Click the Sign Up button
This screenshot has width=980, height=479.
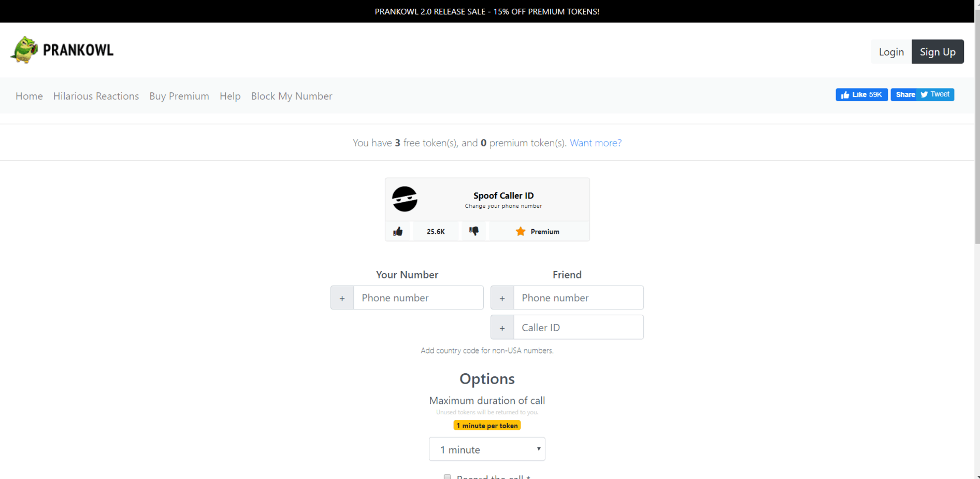point(938,52)
